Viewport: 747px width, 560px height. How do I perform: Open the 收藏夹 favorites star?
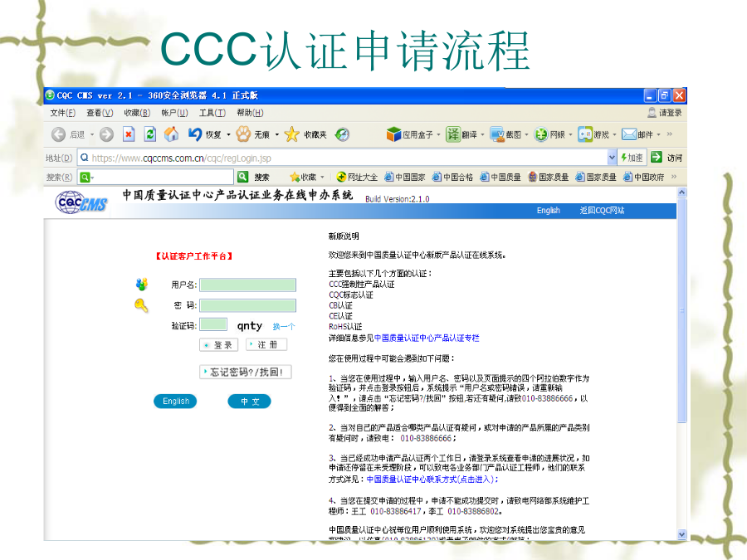(x=291, y=134)
